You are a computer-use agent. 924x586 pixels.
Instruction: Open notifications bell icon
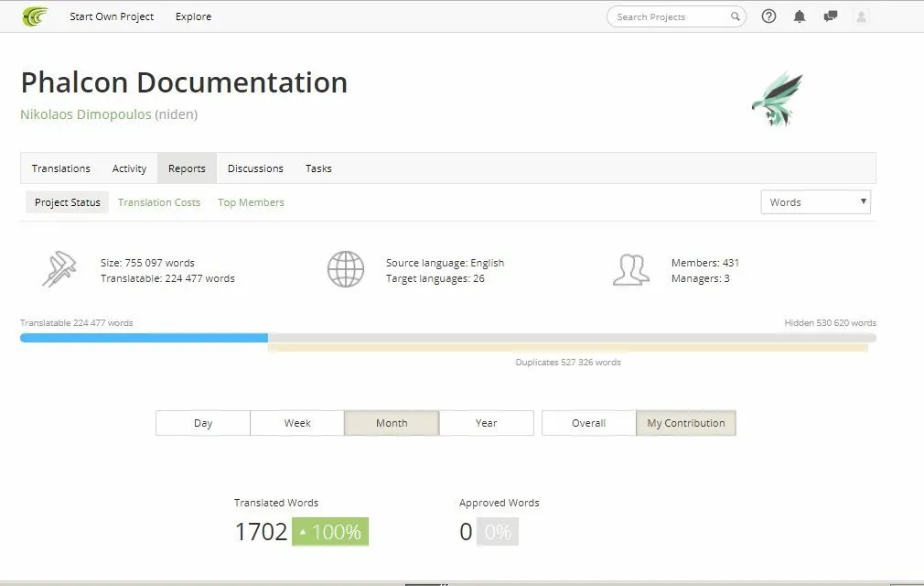pyautogui.click(x=799, y=16)
